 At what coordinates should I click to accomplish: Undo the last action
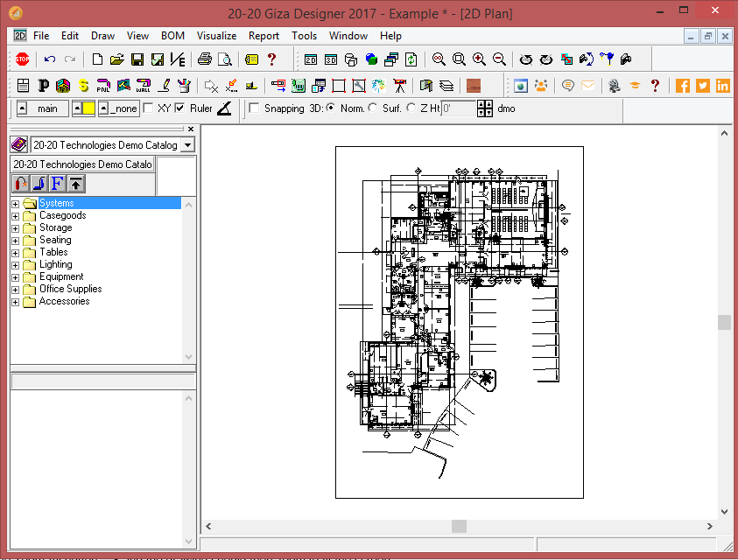(x=49, y=59)
